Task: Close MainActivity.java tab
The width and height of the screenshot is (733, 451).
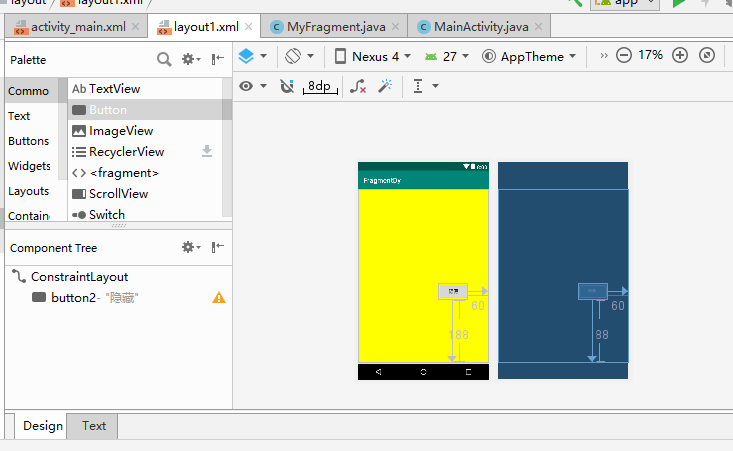Action: (x=539, y=27)
